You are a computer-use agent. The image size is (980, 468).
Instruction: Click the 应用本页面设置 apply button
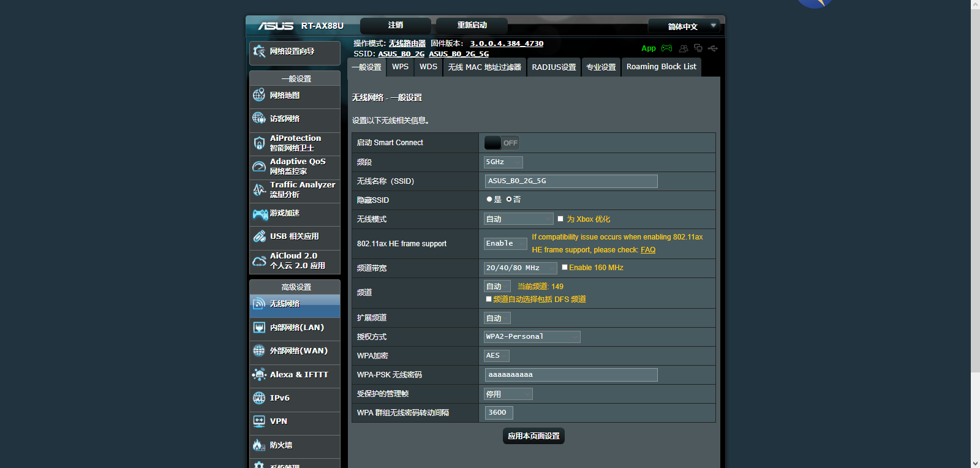point(533,436)
